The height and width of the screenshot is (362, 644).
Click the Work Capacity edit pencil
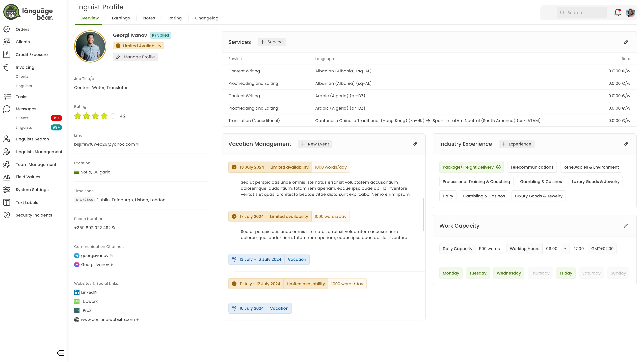click(x=626, y=226)
